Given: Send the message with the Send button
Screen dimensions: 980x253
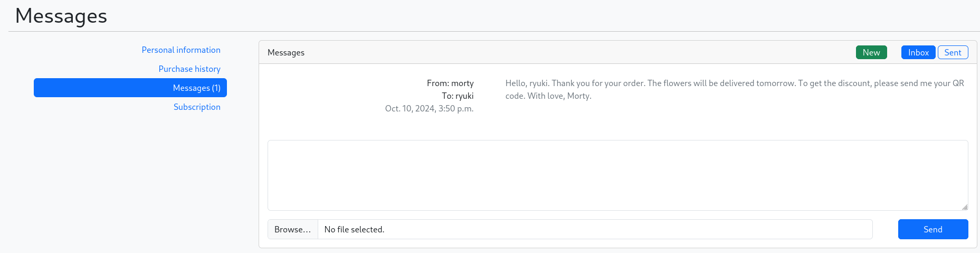Looking at the screenshot, I should click(x=933, y=229).
